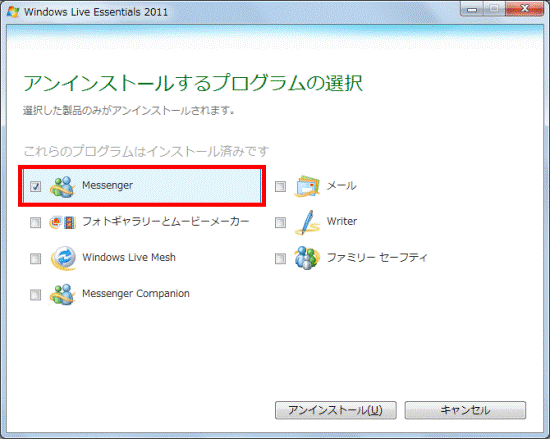Check the Writer checkbox
This screenshot has width=550, height=439.
280,222
